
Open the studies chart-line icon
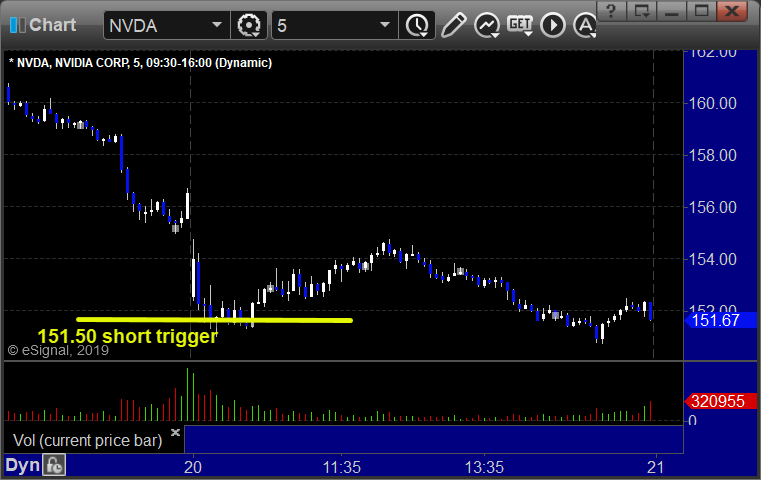click(487, 25)
